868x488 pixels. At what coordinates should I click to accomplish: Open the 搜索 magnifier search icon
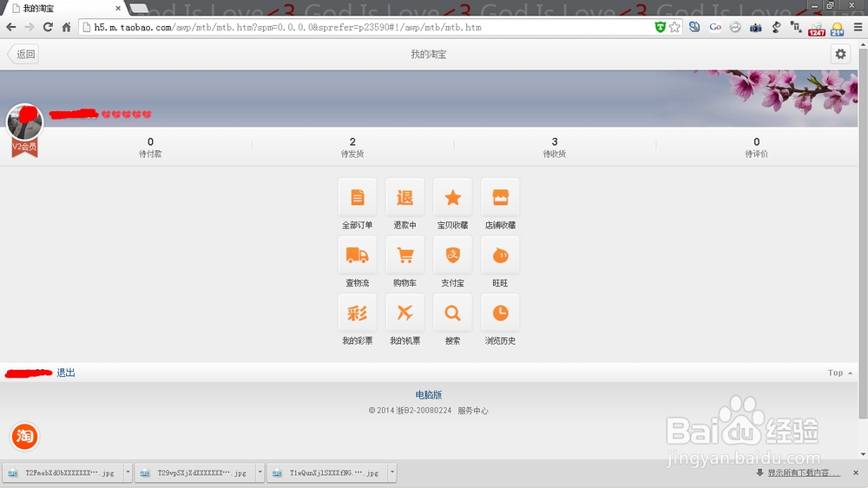coord(452,313)
